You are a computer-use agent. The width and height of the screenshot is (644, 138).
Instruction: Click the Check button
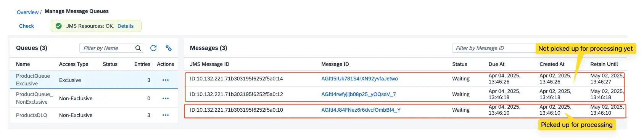(x=26, y=26)
